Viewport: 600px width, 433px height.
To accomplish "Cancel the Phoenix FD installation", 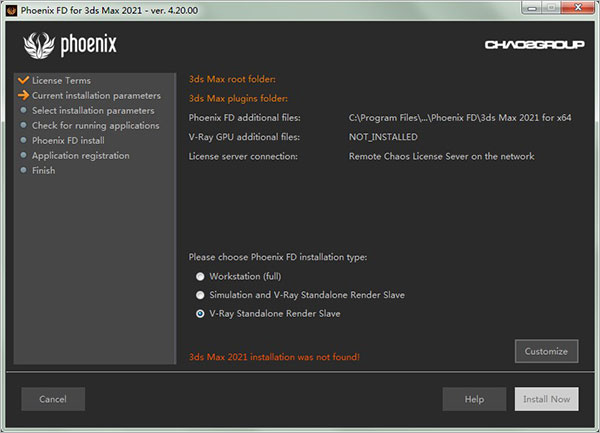I will point(53,399).
